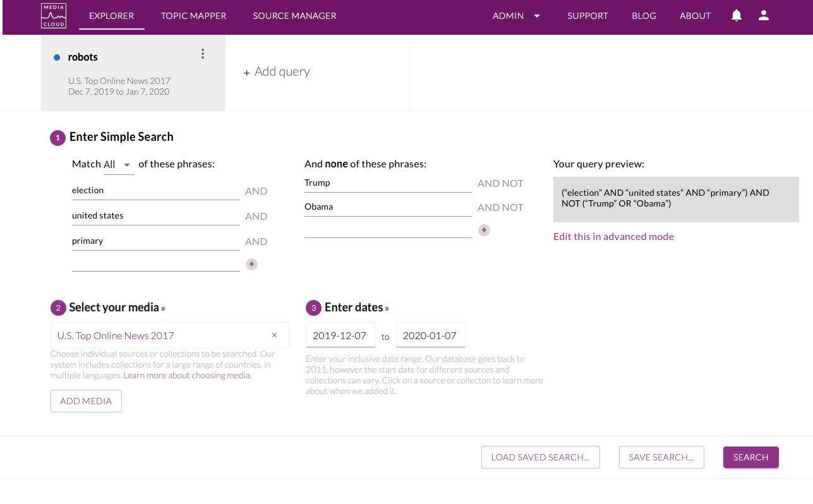
Task: Open the user account profile icon
Action: point(764,16)
